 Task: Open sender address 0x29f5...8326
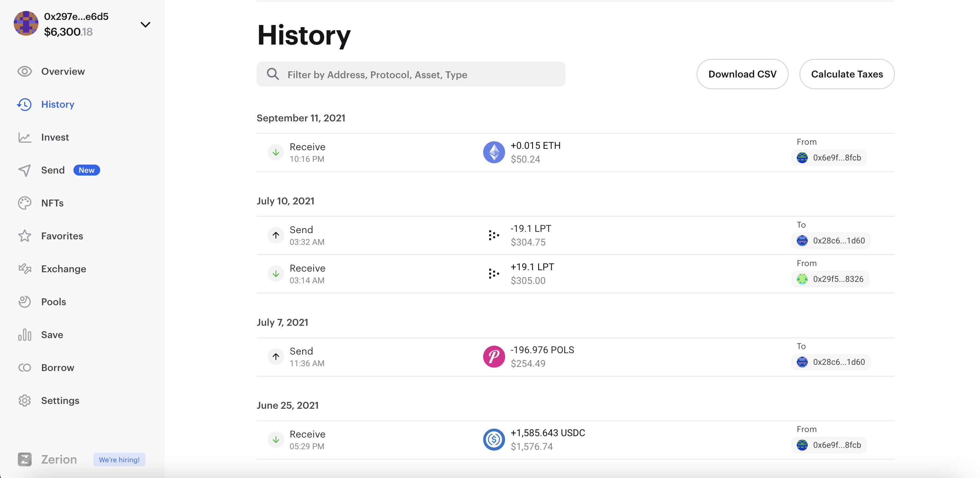coord(830,279)
